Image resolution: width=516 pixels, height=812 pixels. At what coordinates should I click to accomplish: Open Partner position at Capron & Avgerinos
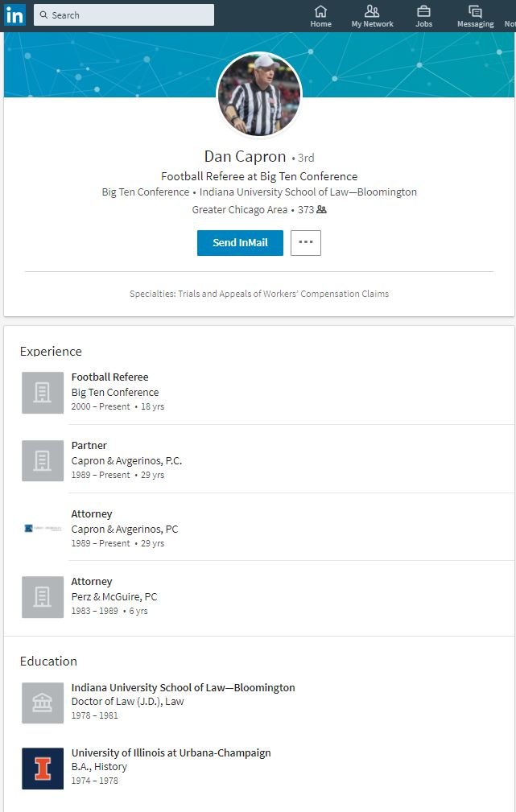pos(89,445)
